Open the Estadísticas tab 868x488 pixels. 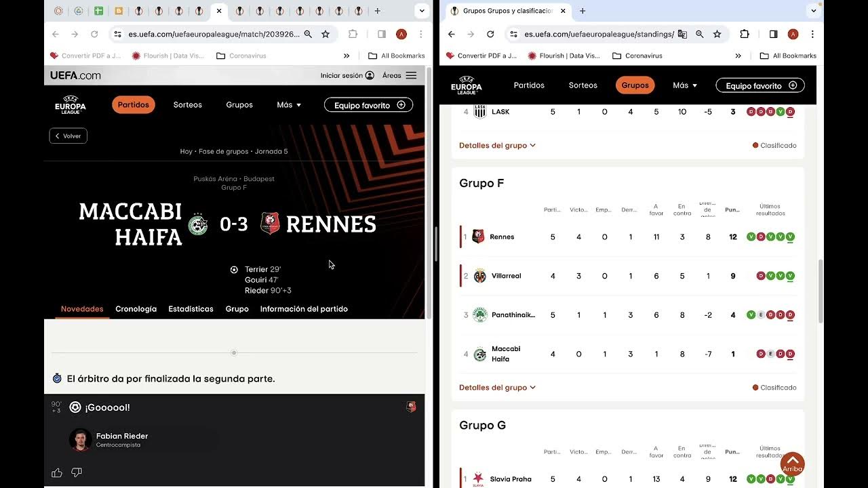point(191,308)
